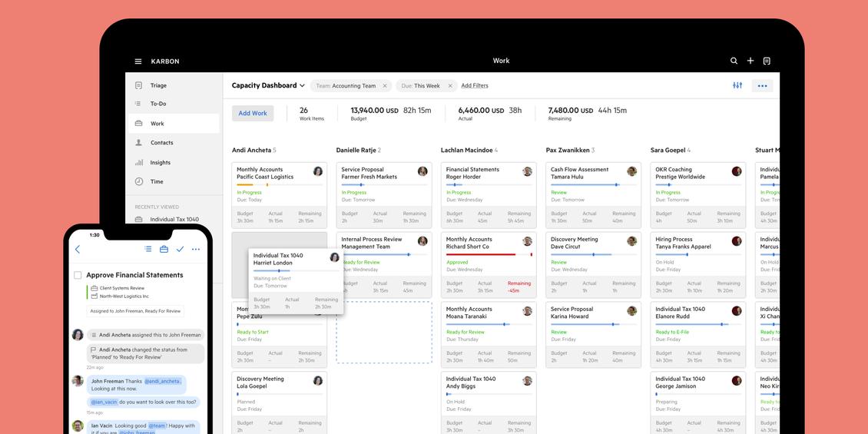Click avatar on Individual Tax 1040 Elanore Rudd card
Screen dimensions: 868x434
(736, 310)
